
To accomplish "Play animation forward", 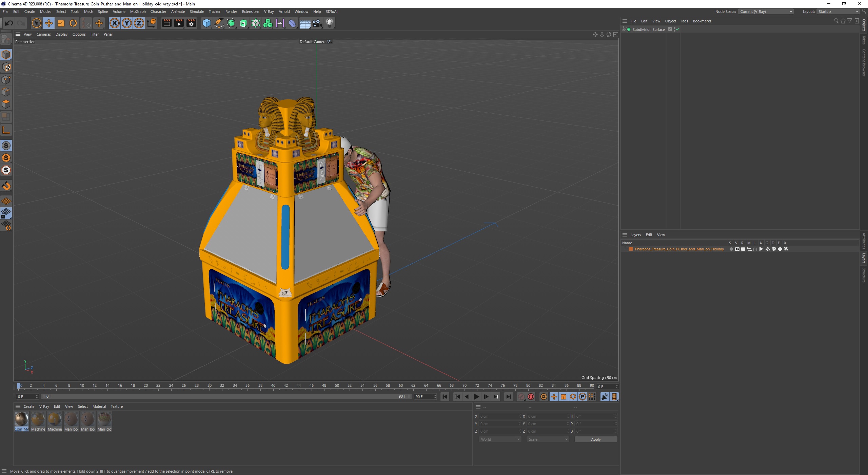I will tap(476, 397).
